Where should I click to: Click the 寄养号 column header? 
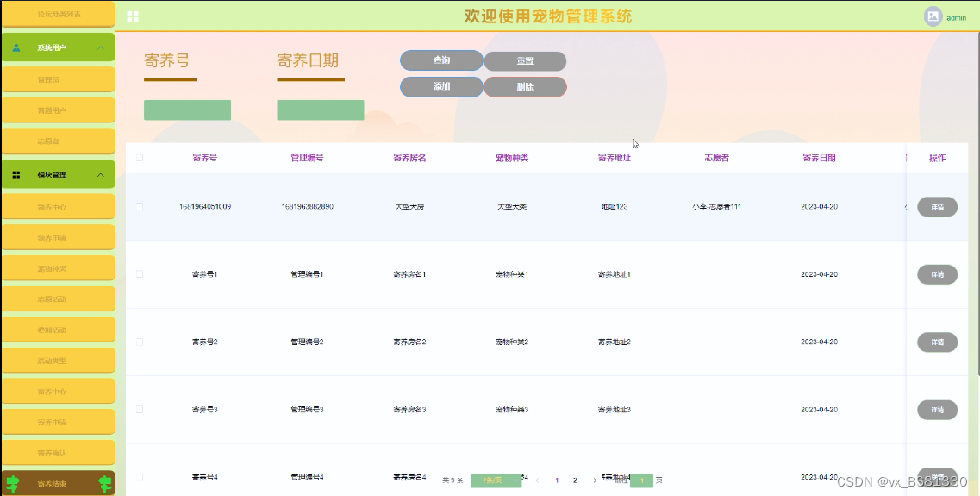click(205, 158)
